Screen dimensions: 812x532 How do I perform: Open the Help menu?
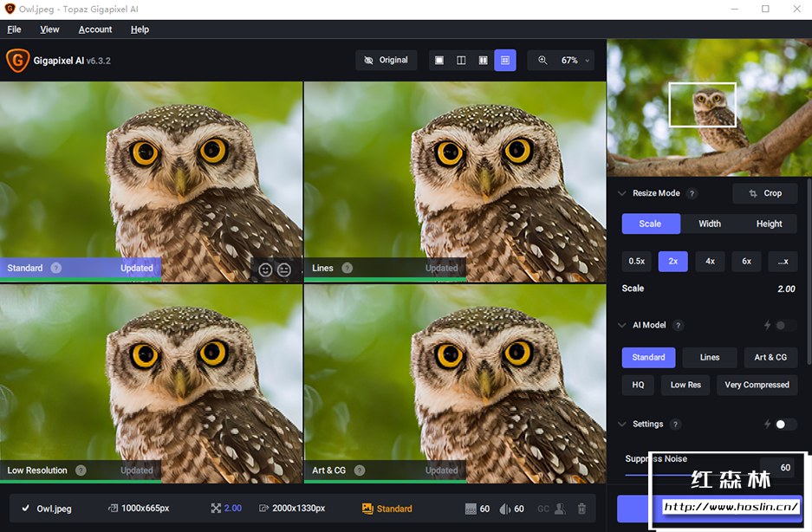[140, 29]
